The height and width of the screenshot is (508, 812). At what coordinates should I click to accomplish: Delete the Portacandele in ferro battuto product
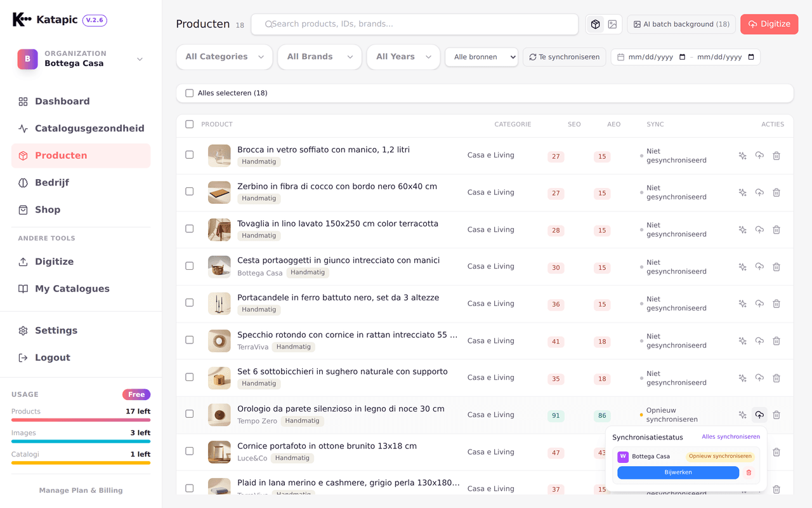(x=776, y=304)
